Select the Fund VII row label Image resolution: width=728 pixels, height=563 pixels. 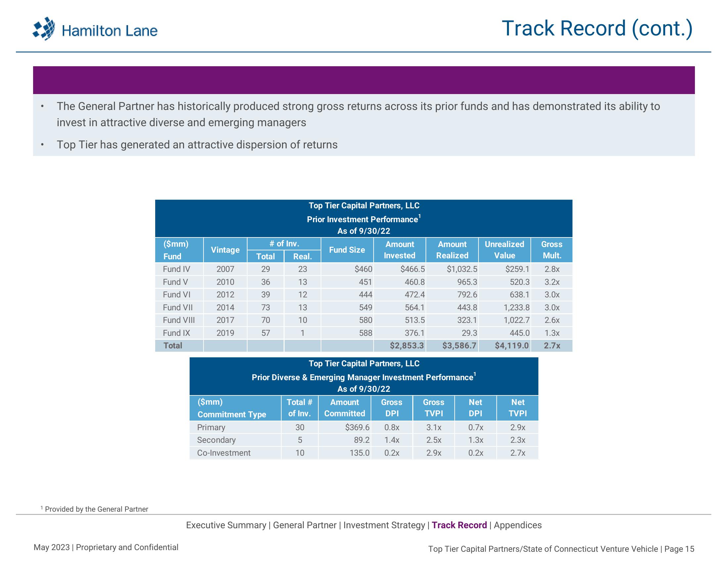pyautogui.click(x=178, y=307)
